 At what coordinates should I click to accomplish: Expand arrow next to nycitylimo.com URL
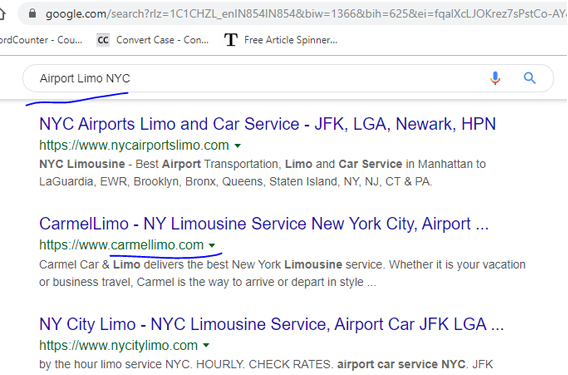pos(206,346)
